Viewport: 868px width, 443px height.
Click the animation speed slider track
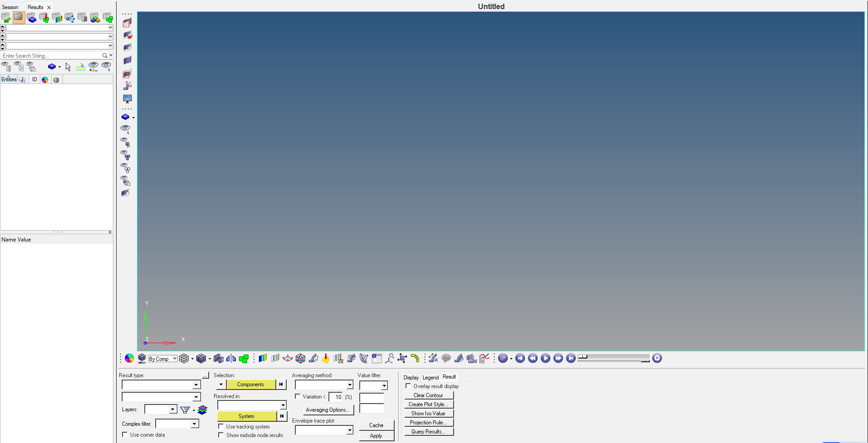(614, 357)
